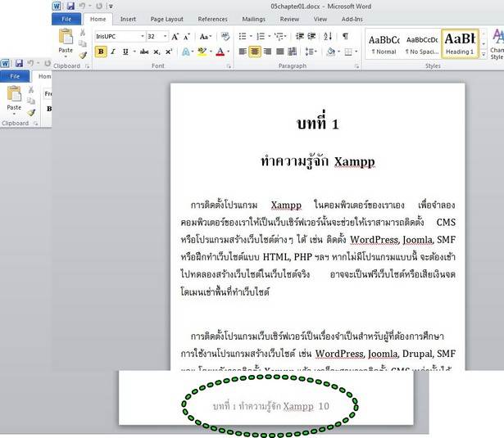Open the File tab in the main window
Image resolution: width=504 pixels, height=438 pixels.
pos(66,20)
